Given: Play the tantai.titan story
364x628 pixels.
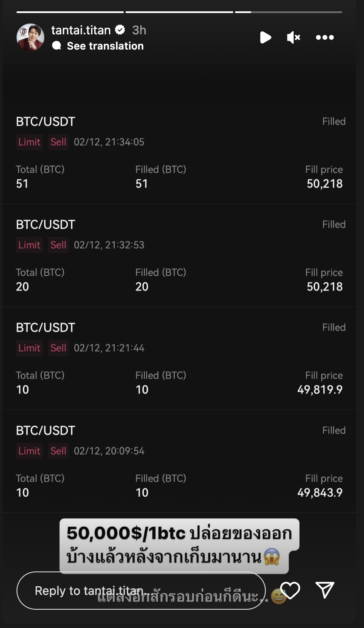Looking at the screenshot, I should point(265,37).
